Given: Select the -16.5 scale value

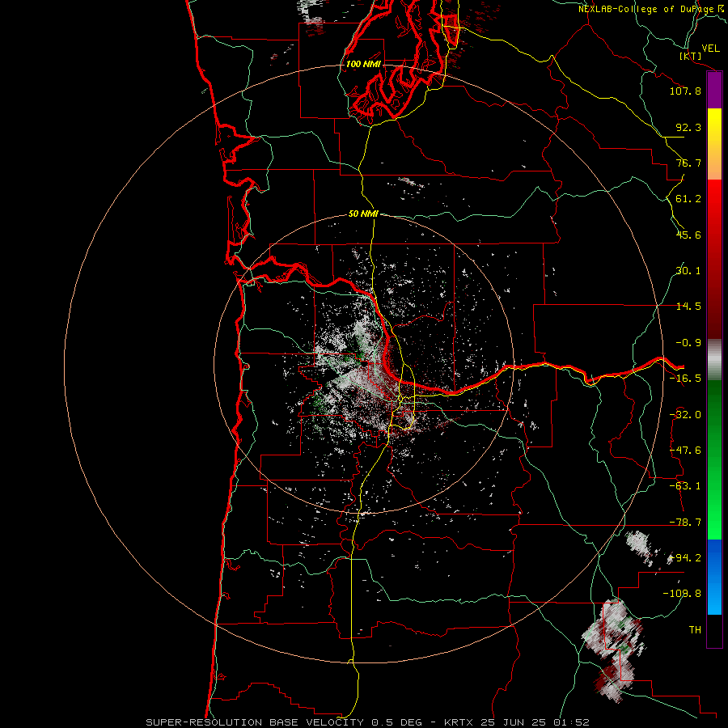Looking at the screenshot, I should point(685,379).
